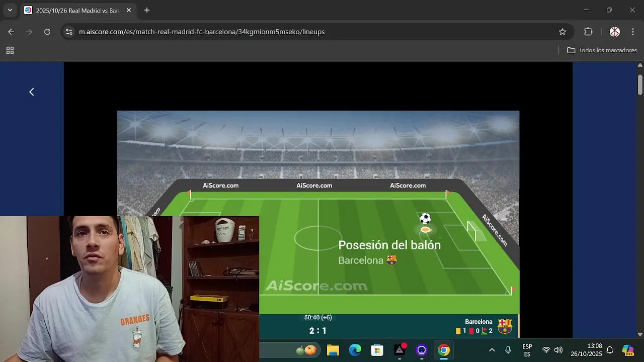This screenshot has height=362, width=644.
Task: Open the purple circular app in taskbar
Action: (x=422, y=350)
